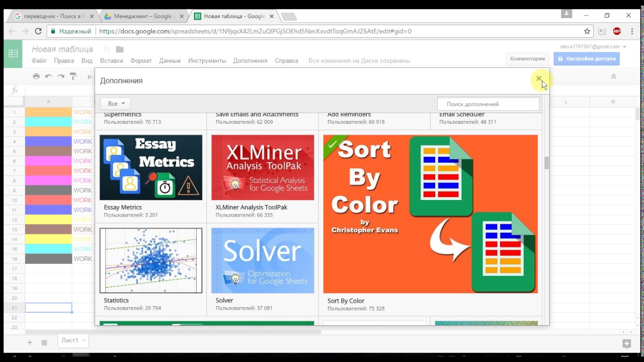Star the document Новая таблица

point(107,49)
